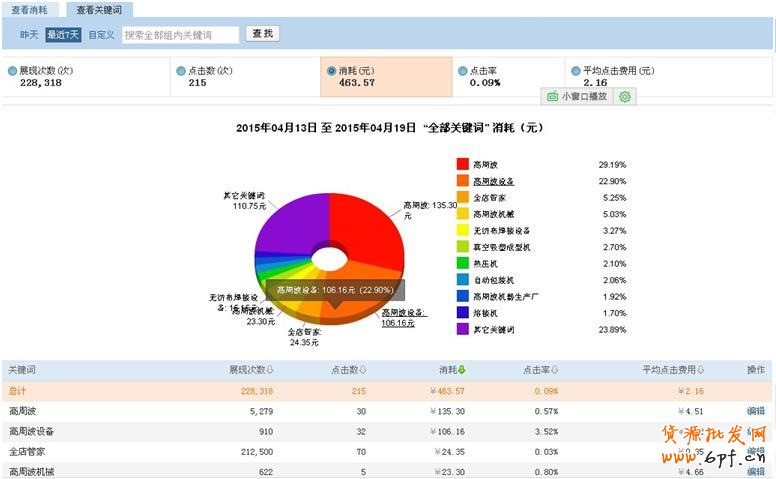Select the 平均点击费用 metric radio
Image resolution: width=776 pixels, height=479 pixels.
coord(576,71)
